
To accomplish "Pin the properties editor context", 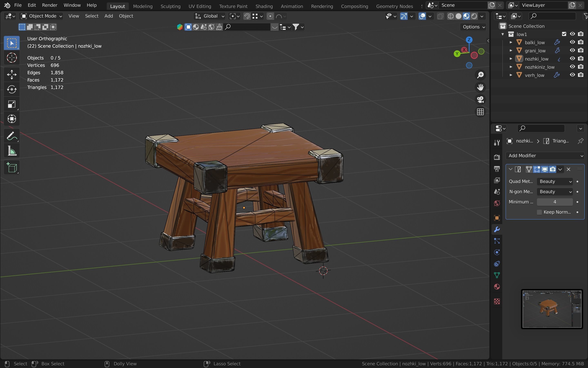I will [x=580, y=141].
